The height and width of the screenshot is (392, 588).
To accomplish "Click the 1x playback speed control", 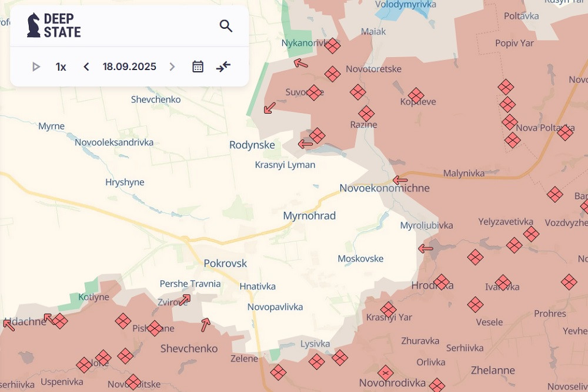I will click(x=61, y=67).
